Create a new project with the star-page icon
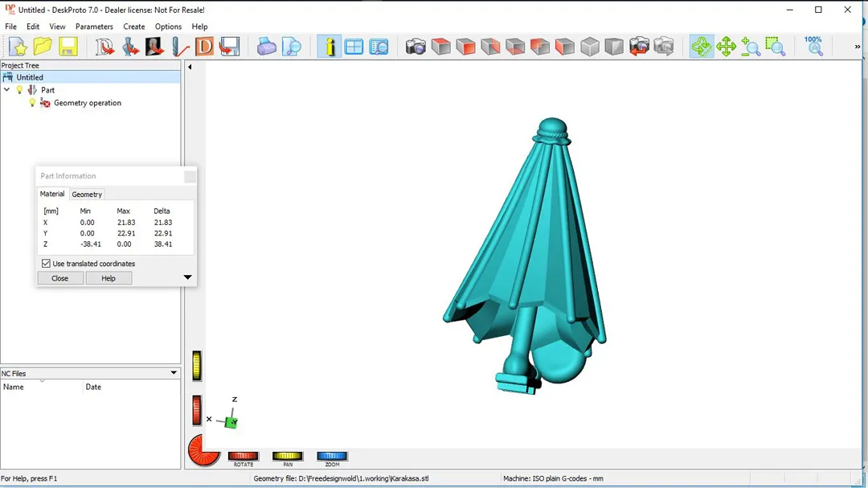Viewport: 868px width, 488px height. coord(18,47)
